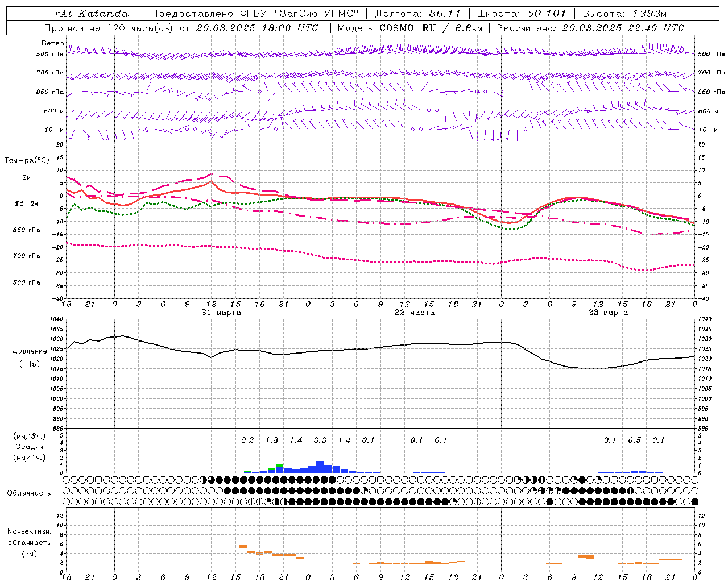Click the (мм/3ч.) unit label
728x582 pixels.
pos(29,436)
